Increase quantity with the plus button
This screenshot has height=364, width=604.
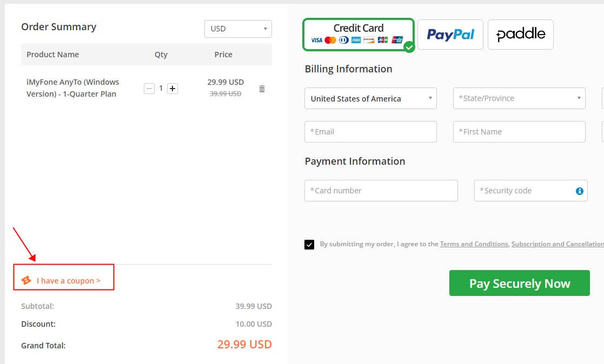(172, 89)
